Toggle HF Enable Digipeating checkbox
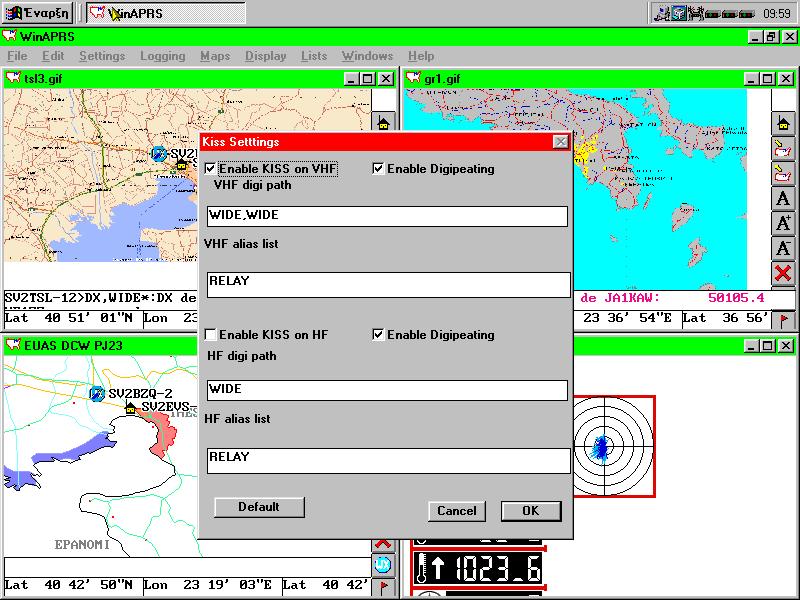This screenshot has width=800, height=600. pyautogui.click(x=378, y=335)
